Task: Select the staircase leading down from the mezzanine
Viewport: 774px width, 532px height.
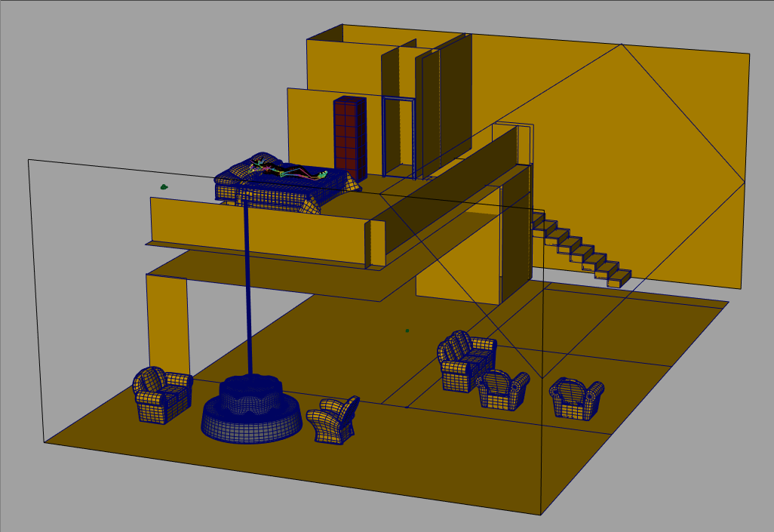Action: point(582,250)
